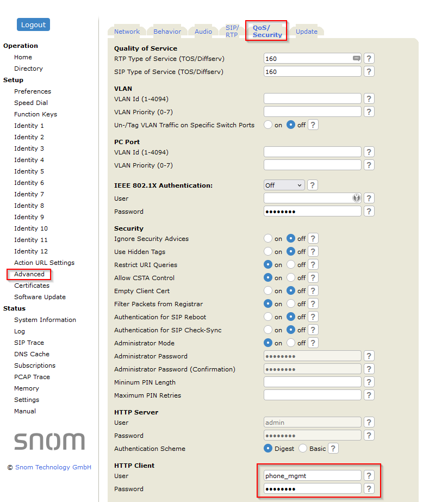Screen dimensions: 448x502
Task: Click help icon next to IEEE 802.1X Authentication
Action: click(x=313, y=185)
